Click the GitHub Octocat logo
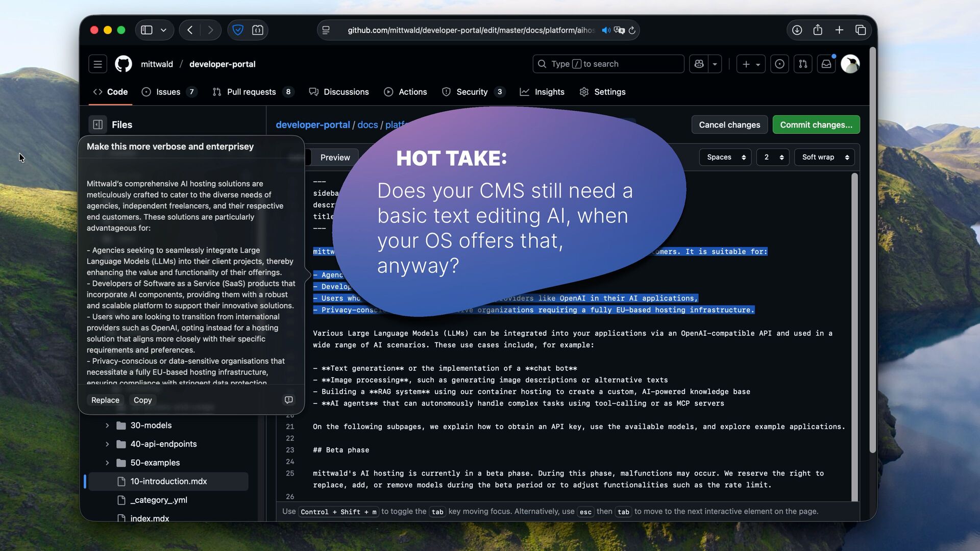This screenshot has height=551, width=980. click(123, 64)
